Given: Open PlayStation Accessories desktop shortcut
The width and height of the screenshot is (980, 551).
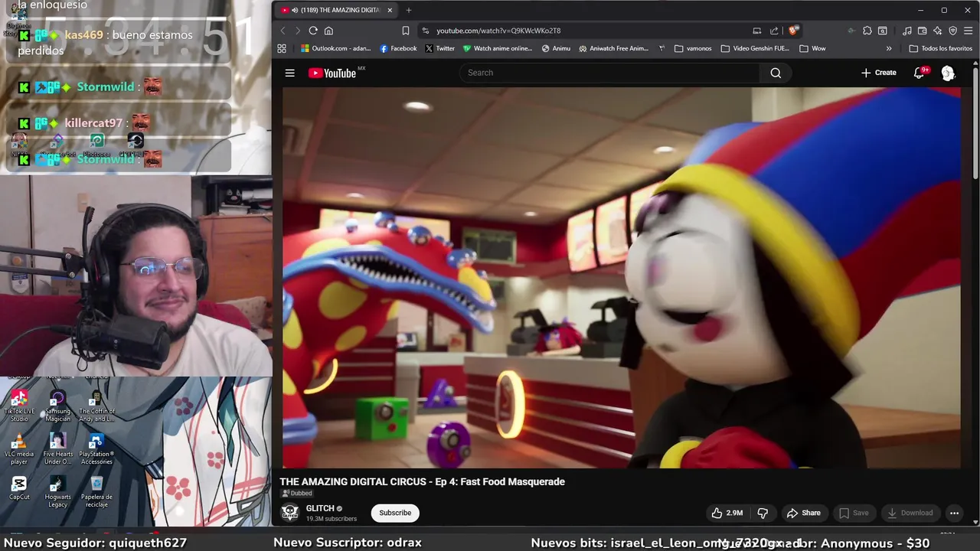Looking at the screenshot, I should click(x=96, y=448).
